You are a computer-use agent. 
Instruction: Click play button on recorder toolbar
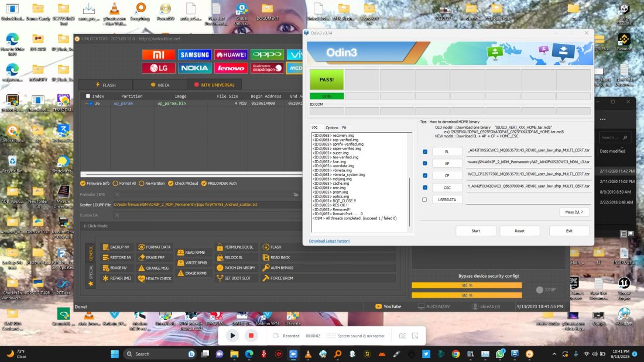click(x=232, y=335)
